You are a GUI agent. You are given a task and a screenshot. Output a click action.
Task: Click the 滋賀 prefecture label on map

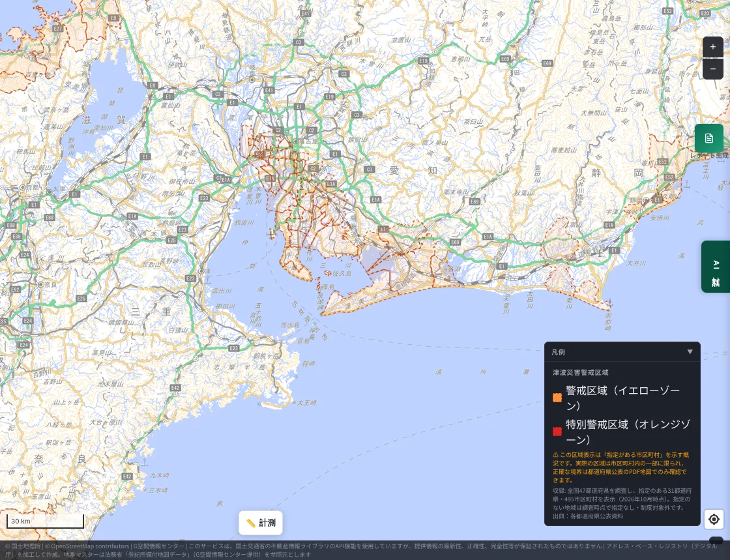(x=104, y=120)
